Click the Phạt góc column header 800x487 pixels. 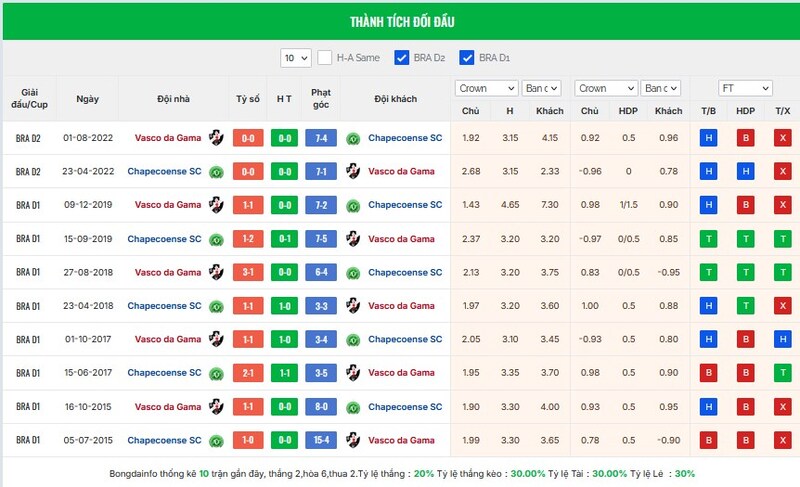[x=321, y=99]
